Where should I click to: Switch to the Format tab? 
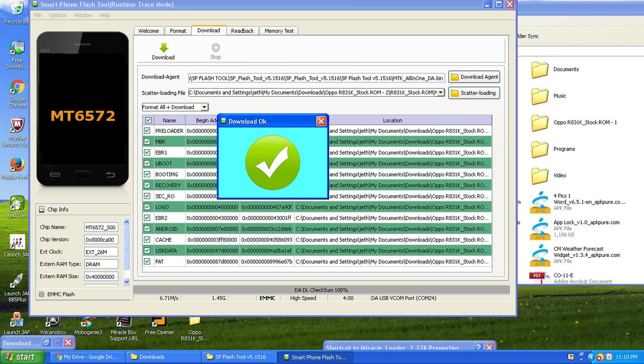[178, 31]
